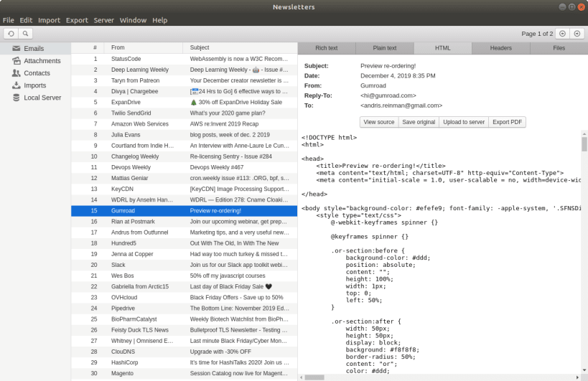This screenshot has height=381, width=588.
Task: Switch to the Files tab
Action: (x=559, y=48)
